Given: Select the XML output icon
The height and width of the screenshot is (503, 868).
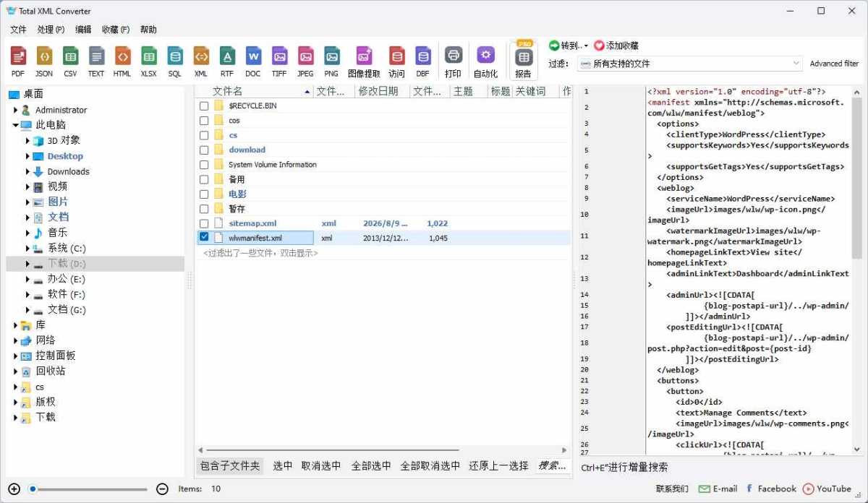Looking at the screenshot, I should point(201,61).
